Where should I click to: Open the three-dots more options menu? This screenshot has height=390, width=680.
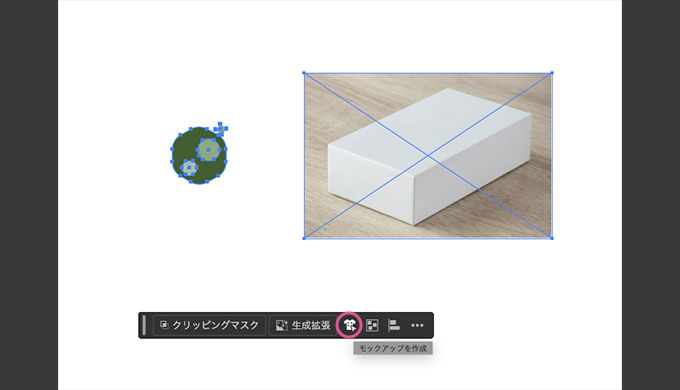point(417,325)
